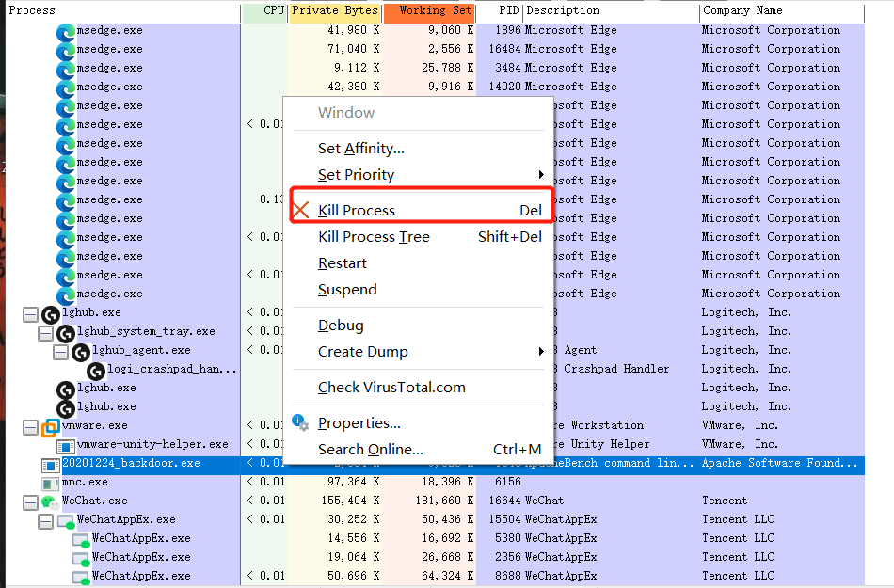Click WeChatAppEx.exe icon PID 2356

click(x=81, y=559)
